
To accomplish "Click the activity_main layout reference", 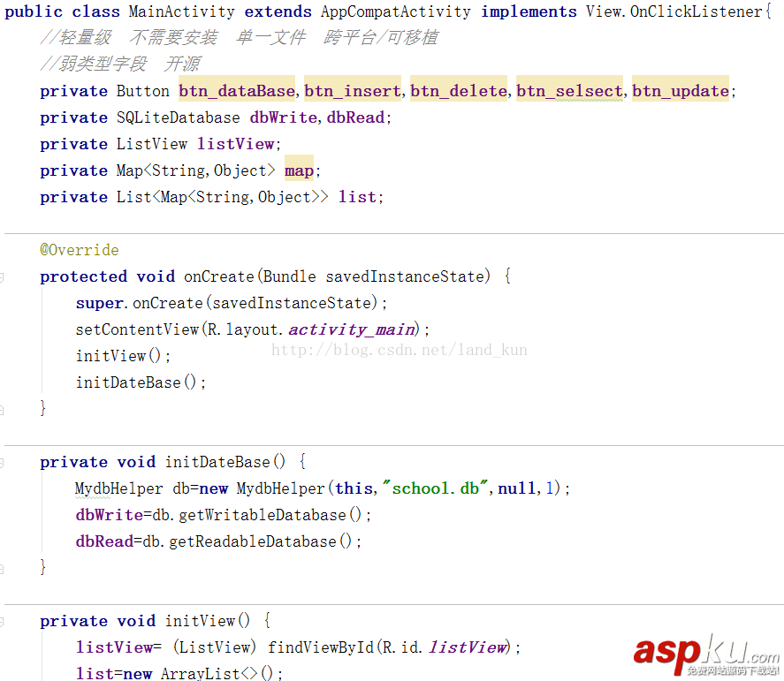I will [x=351, y=329].
